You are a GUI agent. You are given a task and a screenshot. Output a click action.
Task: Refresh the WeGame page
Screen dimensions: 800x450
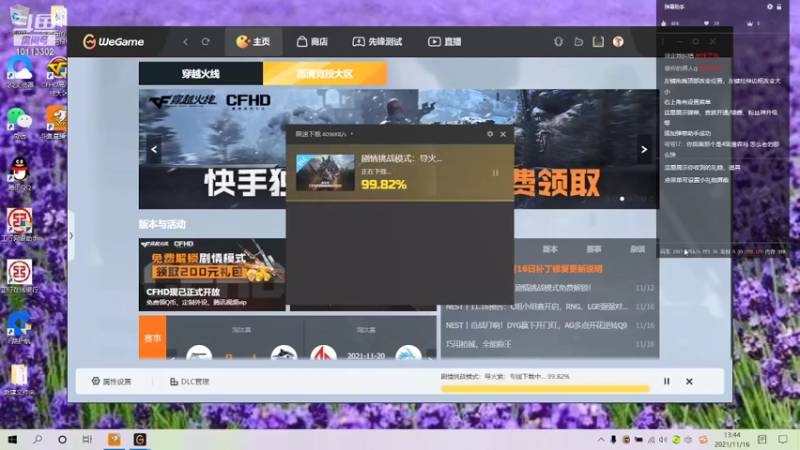(206, 41)
